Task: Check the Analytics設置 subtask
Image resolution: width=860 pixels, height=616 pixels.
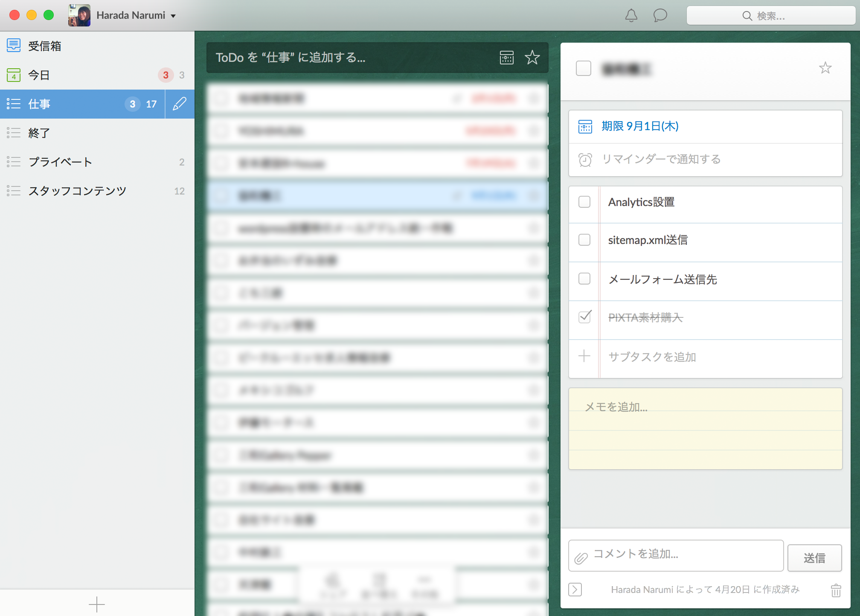Action: [584, 202]
